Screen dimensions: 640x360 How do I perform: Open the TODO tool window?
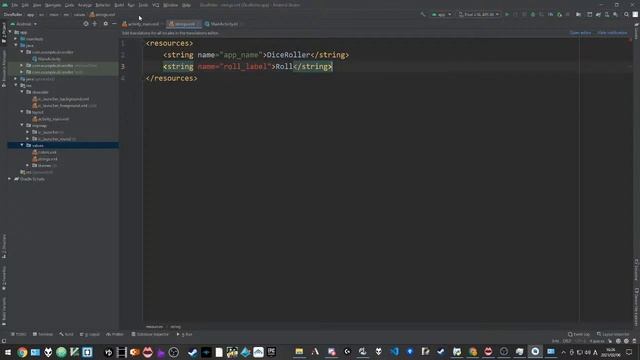pyautogui.click(x=19, y=334)
